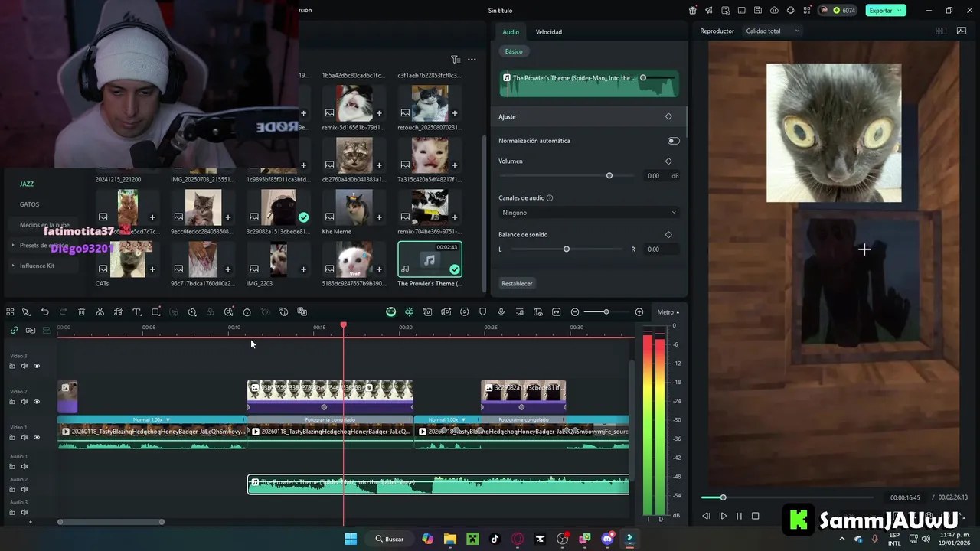Click the Balance de sonido slider handle

pos(567,249)
